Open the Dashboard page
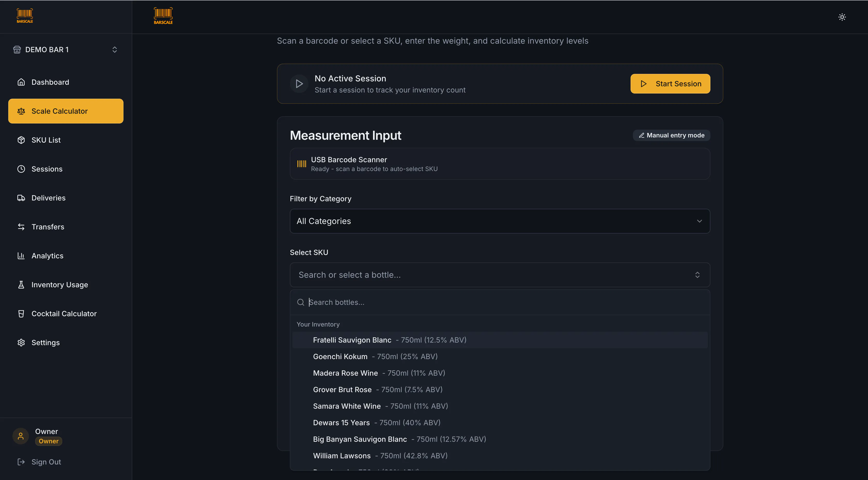 click(66, 82)
